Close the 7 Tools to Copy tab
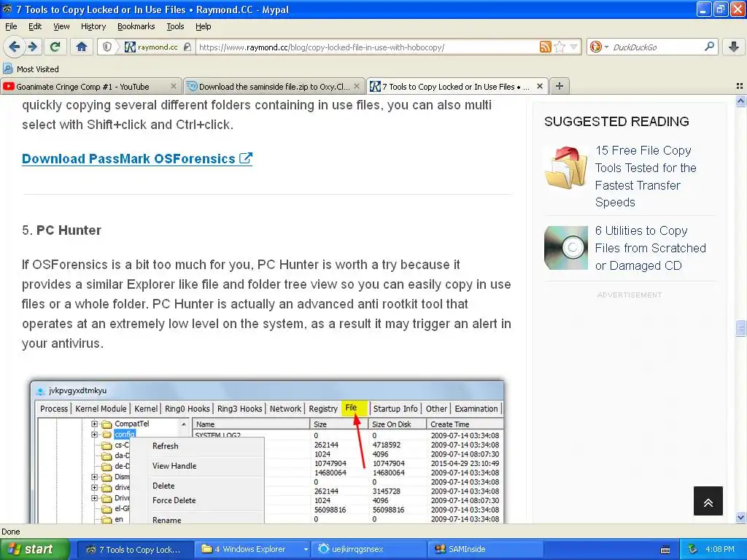Viewport: 747px width, 560px height. 539,86
